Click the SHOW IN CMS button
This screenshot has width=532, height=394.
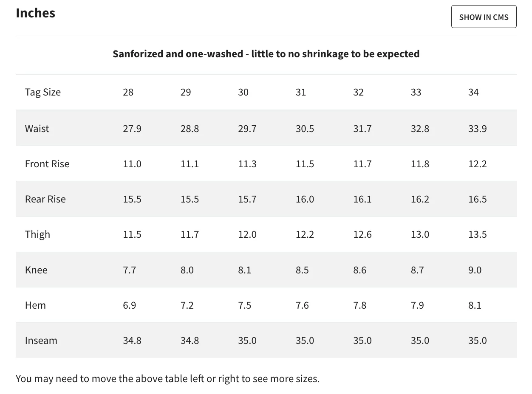click(x=484, y=17)
